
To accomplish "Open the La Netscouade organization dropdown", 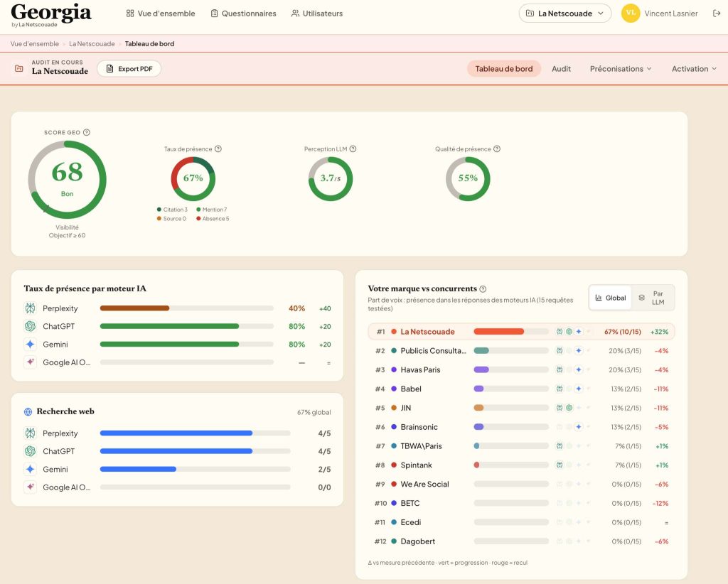I will pyautogui.click(x=564, y=13).
